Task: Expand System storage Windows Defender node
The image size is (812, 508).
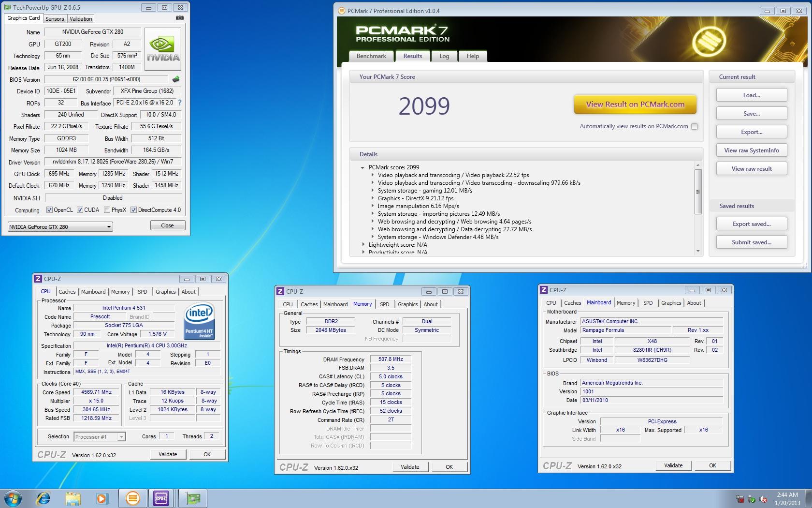Action: click(x=372, y=237)
